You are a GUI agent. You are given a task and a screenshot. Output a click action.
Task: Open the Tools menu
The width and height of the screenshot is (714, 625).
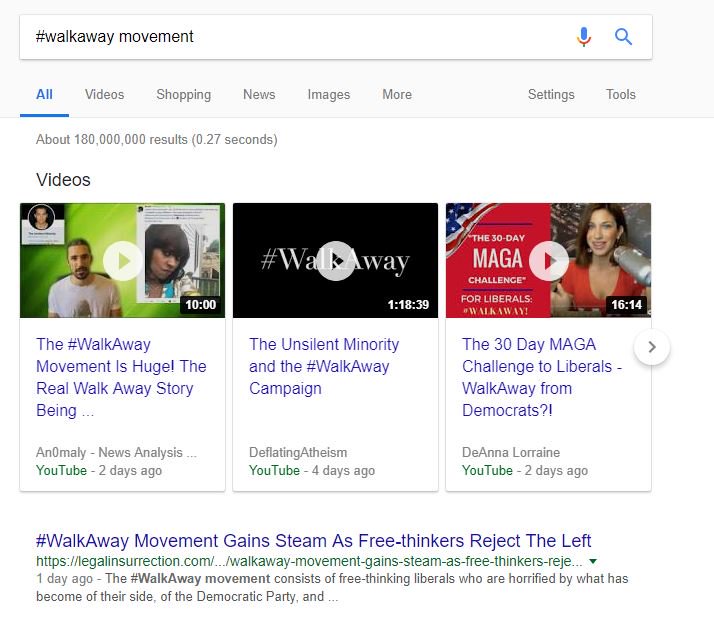[621, 94]
